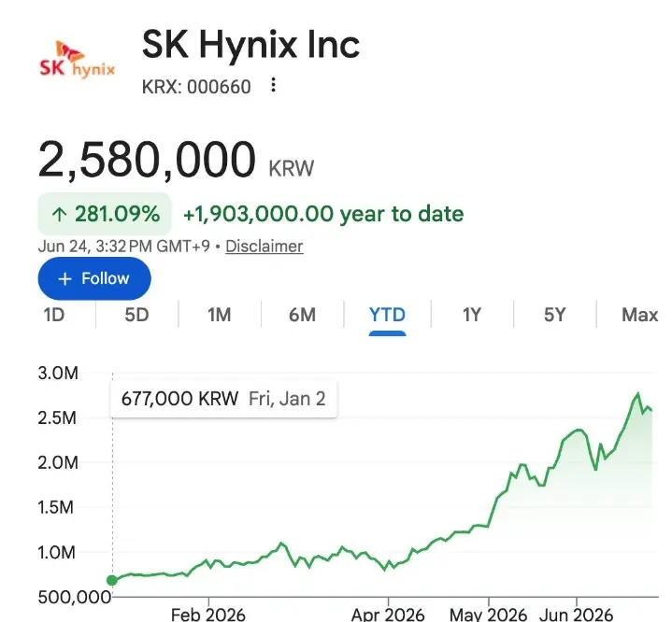Click the 677,000 KRW price tooltip
672x622 pixels.
(223, 399)
